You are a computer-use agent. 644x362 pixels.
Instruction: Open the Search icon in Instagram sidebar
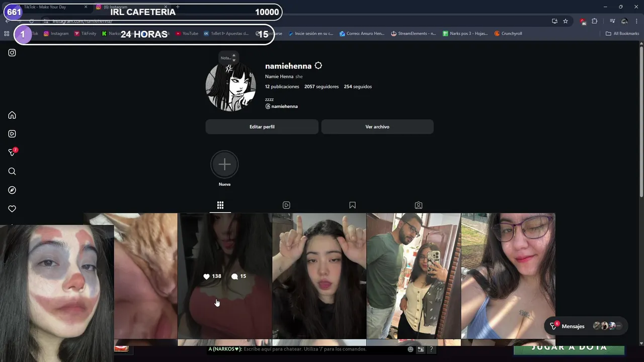tap(12, 171)
